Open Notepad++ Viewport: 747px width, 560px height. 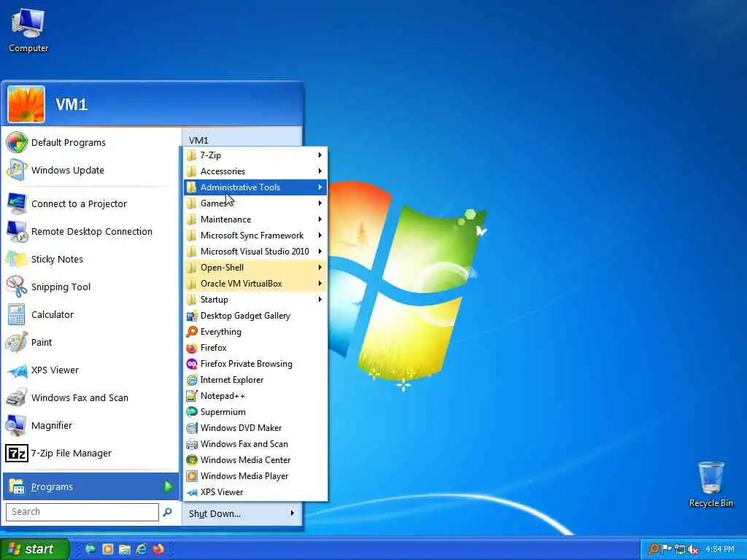point(255,396)
